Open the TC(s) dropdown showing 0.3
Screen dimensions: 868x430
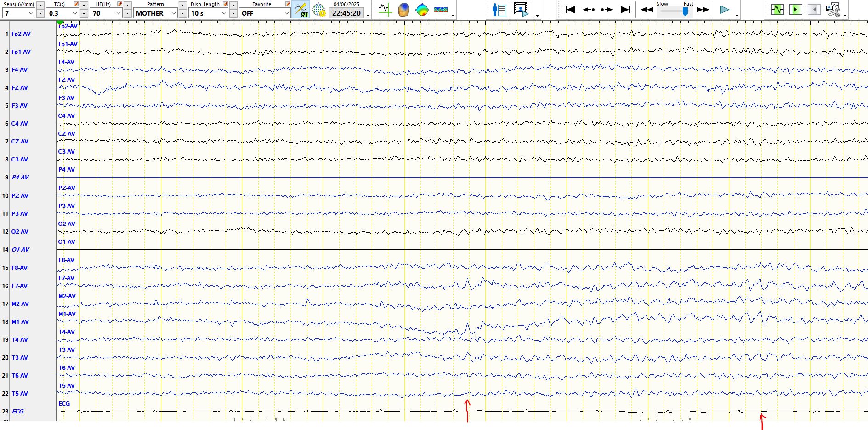62,13
